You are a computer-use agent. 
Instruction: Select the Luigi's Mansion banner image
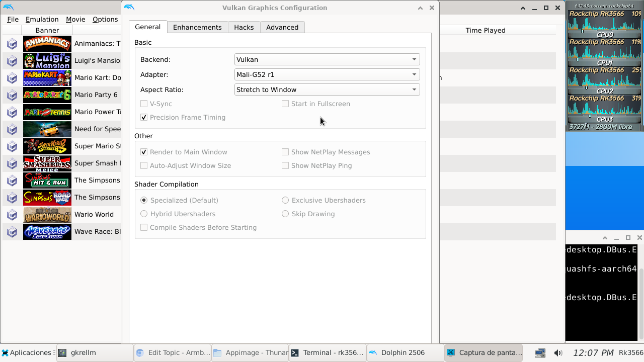tap(47, 61)
